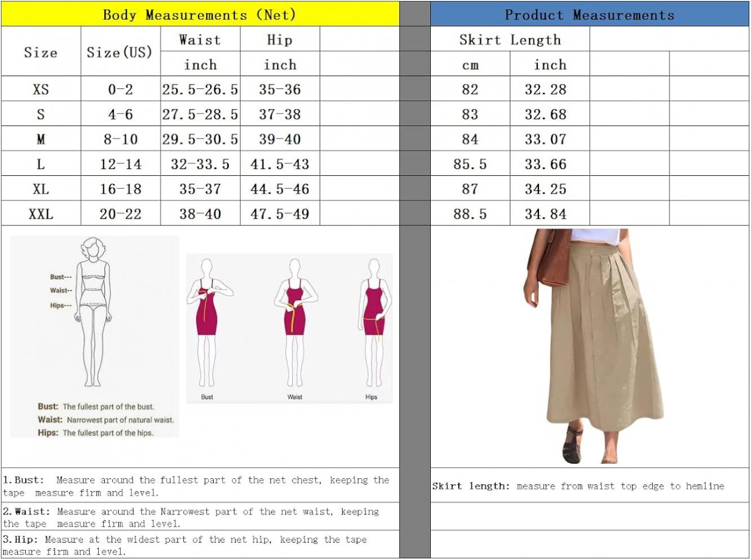This screenshot has width=751, height=560.
Task: Select waist value 38-40
Action: 200,214
